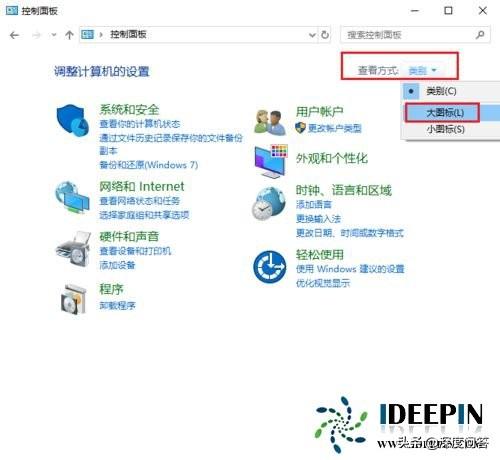
Task: Expand address bar history dropdown arrow
Action: [x=312, y=35]
